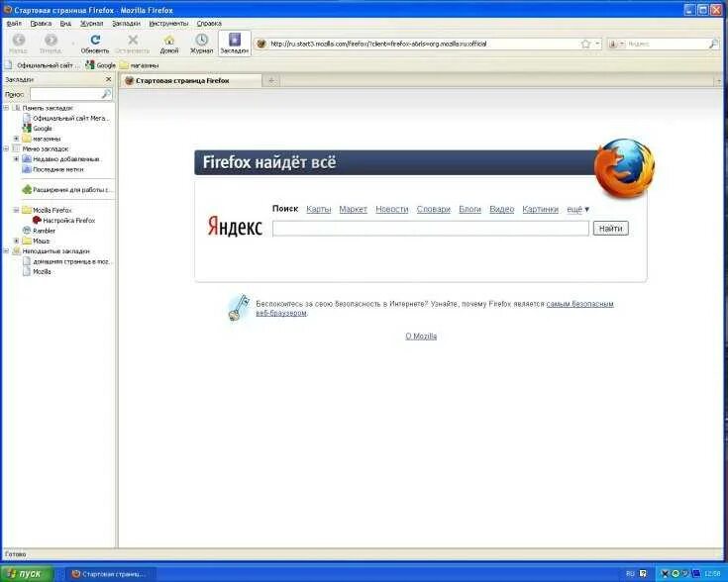
Task: Collapse the 'Неподшитые закладки' tree node
Action: pos(6,251)
